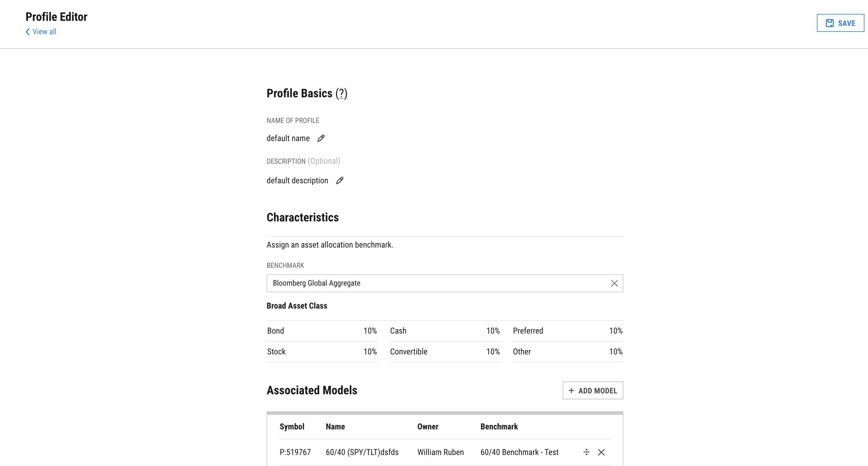Select the Stock allocation percentage value
Viewport: 868px width, 466px height.
[x=370, y=352]
